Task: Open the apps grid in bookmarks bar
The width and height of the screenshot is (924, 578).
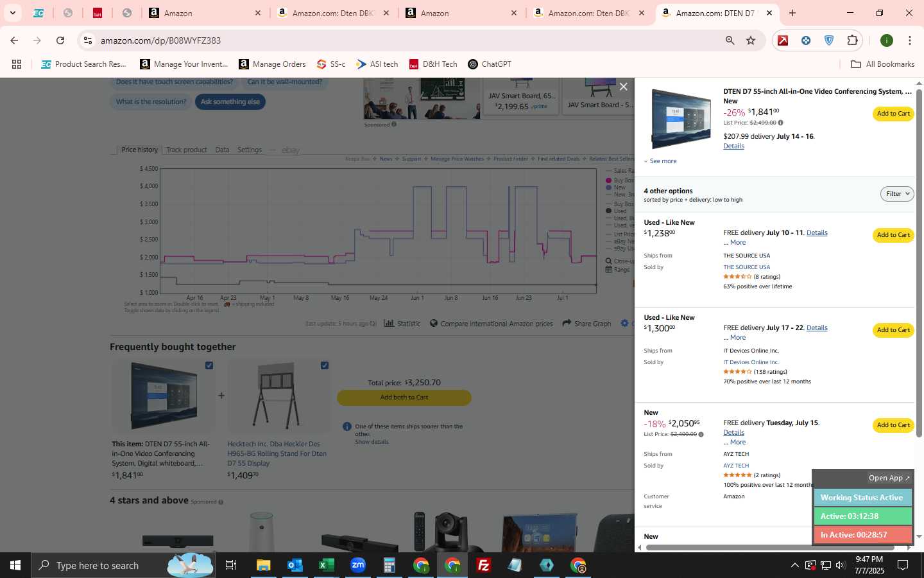Action: click(x=17, y=64)
